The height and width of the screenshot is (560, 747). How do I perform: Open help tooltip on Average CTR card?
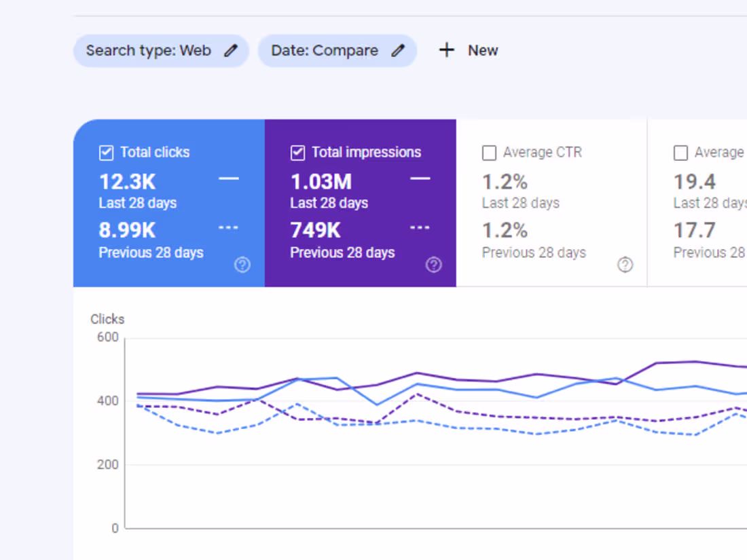[625, 265]
